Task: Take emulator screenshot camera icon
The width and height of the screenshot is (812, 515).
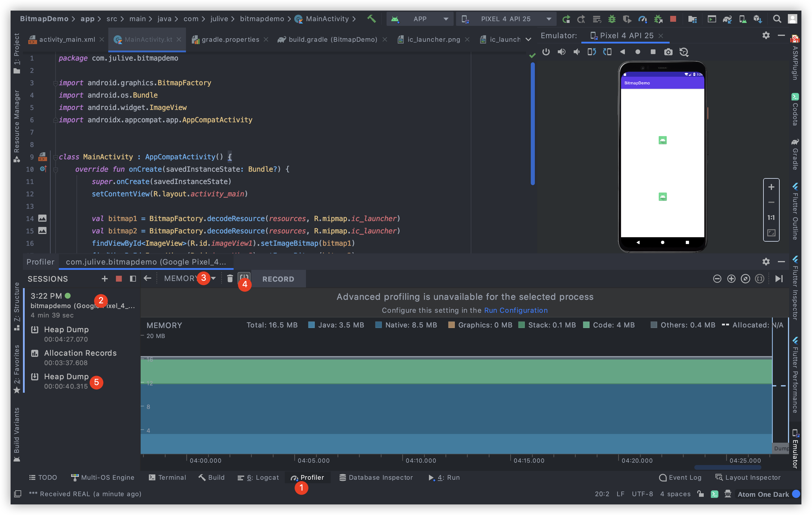Action: point(668,52)
